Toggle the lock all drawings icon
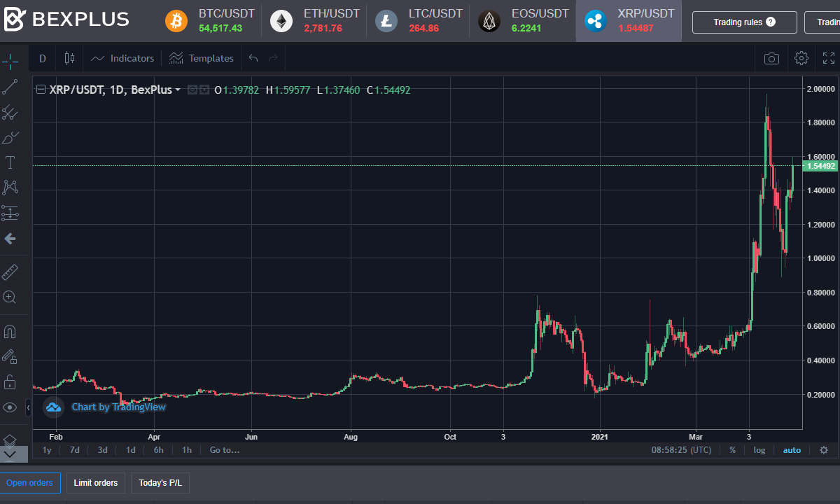This screenshot has height=504, width=840. pos(10,381)
